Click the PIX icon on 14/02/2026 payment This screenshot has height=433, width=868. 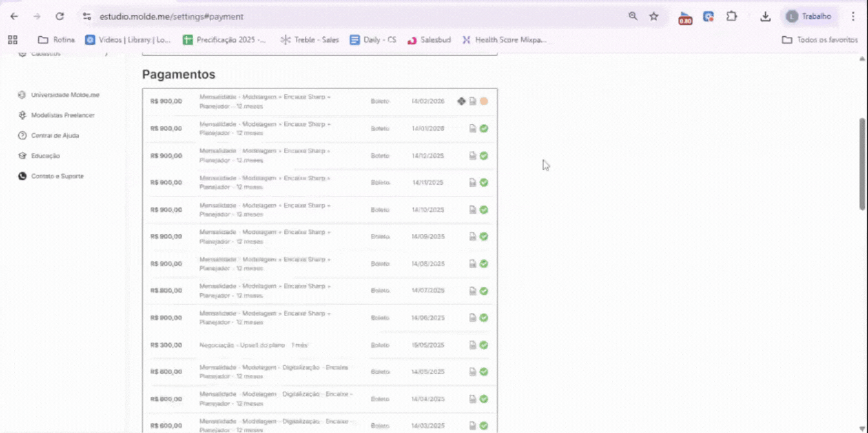pos(461,101)
